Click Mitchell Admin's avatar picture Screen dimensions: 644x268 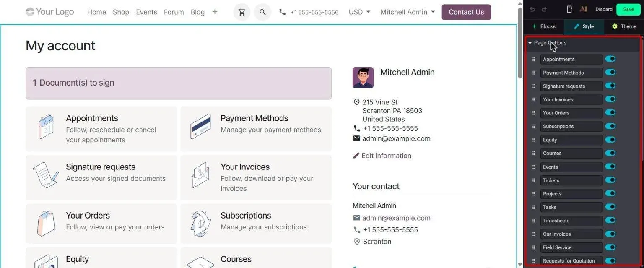click(363, 78)
